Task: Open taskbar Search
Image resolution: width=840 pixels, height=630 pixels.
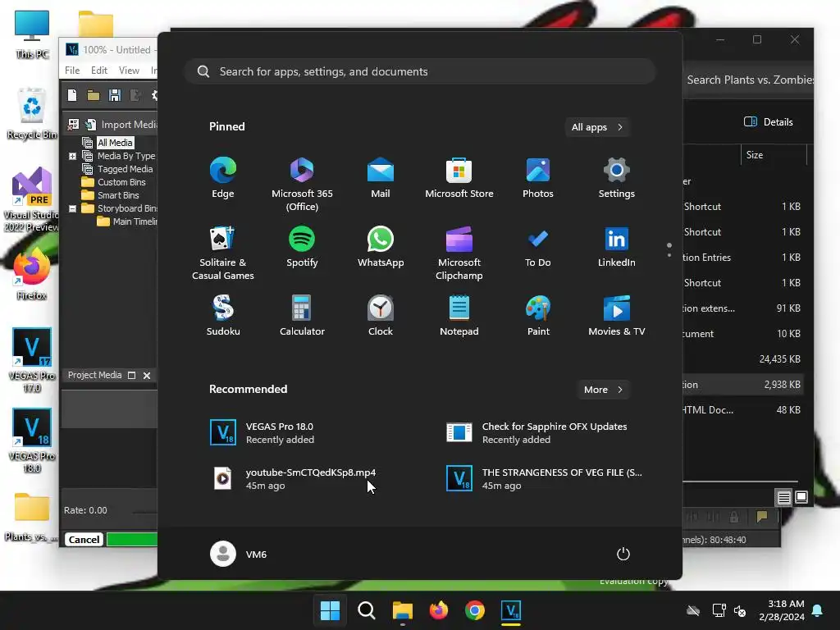Action: (x=367, y=610)
